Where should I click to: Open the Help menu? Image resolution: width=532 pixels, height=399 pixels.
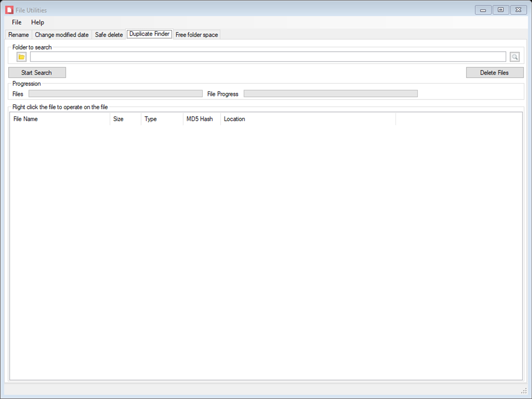[x=37, y=22]
